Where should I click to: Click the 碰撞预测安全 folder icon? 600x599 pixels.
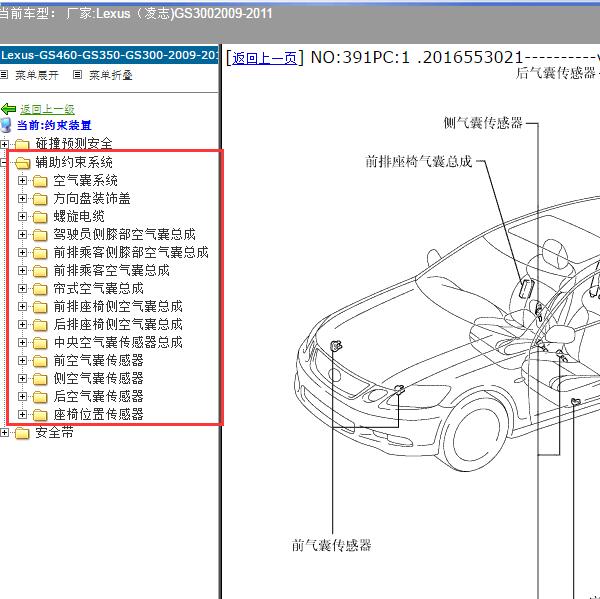22,145
